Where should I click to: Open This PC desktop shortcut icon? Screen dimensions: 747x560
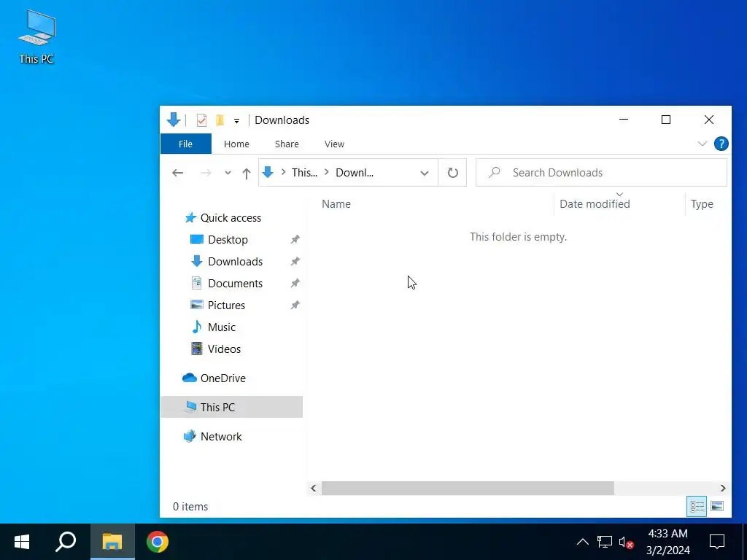pyautogui.click(x=36, y=37)
